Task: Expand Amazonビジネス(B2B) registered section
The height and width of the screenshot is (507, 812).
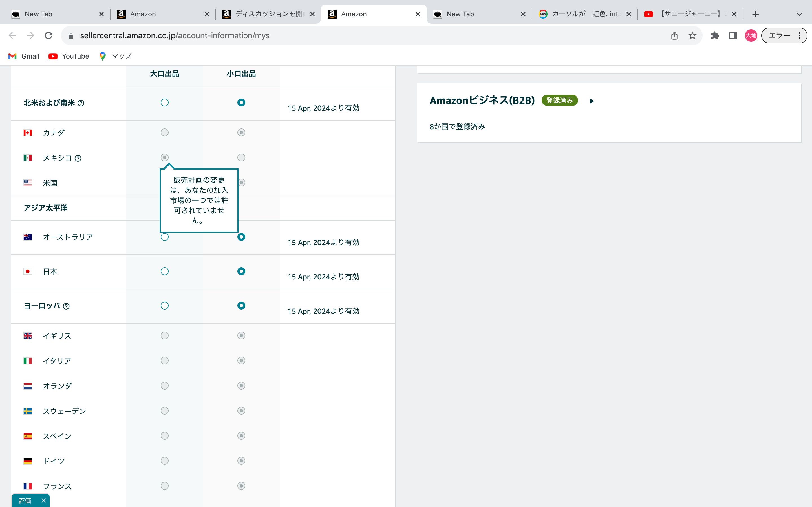Action: 592,101
